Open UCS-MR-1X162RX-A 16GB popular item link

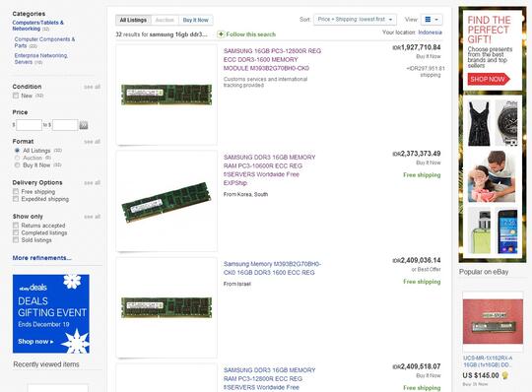pyautogui.click(x=488, y=361)
